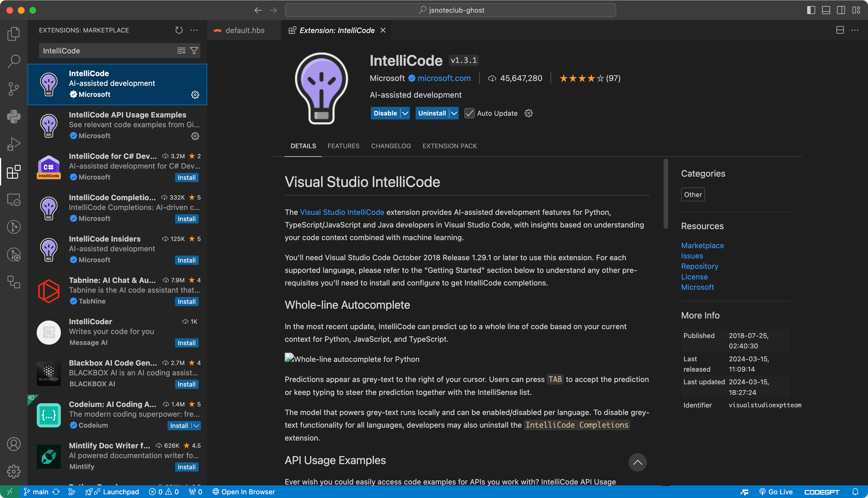868x498 pixels.
Task: Split the editor layout icon
Action: pos(840,30)
